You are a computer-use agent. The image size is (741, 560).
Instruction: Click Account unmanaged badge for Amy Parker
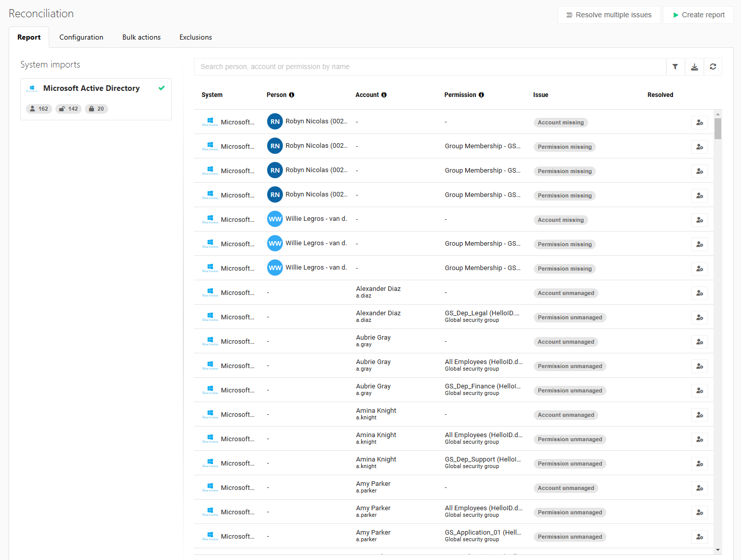[x=566, y=488]
